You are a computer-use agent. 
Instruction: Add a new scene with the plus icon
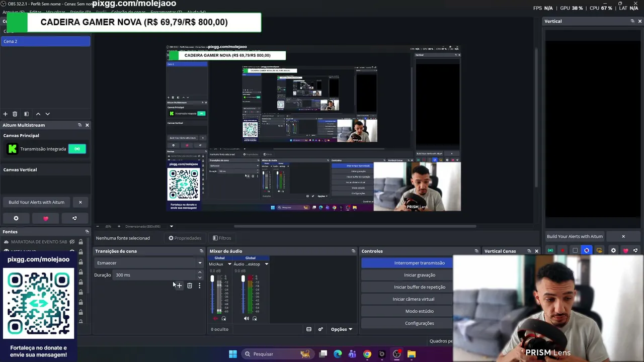(x=5, y=114)
